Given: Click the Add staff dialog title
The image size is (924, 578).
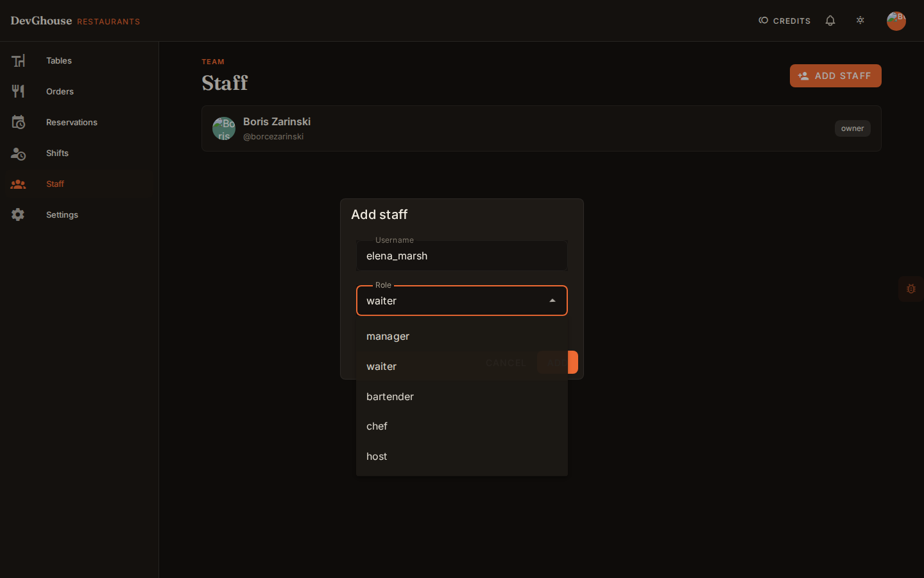Looking at the screenshot, I should [379, 215].
